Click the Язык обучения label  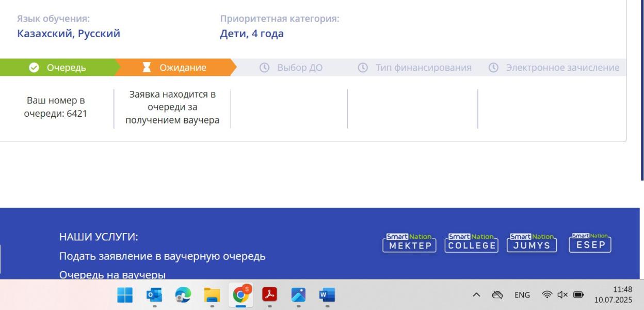53,19
